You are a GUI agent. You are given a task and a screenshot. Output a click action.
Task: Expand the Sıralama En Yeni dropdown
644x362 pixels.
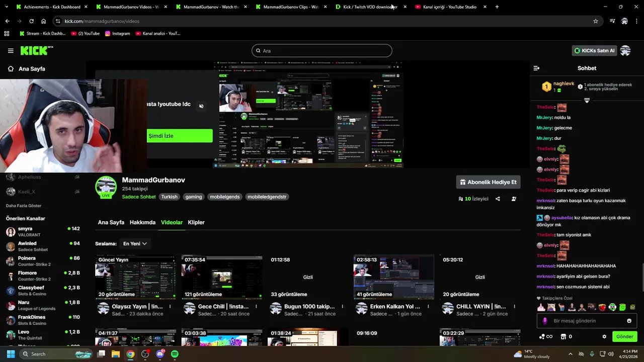coord(135,243)
